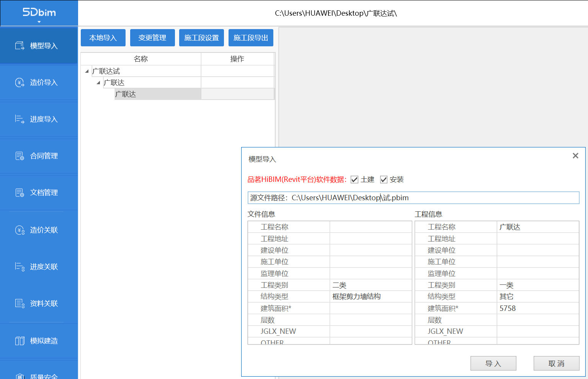The height and width of the screenshot is (379, 588).
Task: Click 框架剪力墙结构 value in 文件信息
Action: tap(356, 297)
